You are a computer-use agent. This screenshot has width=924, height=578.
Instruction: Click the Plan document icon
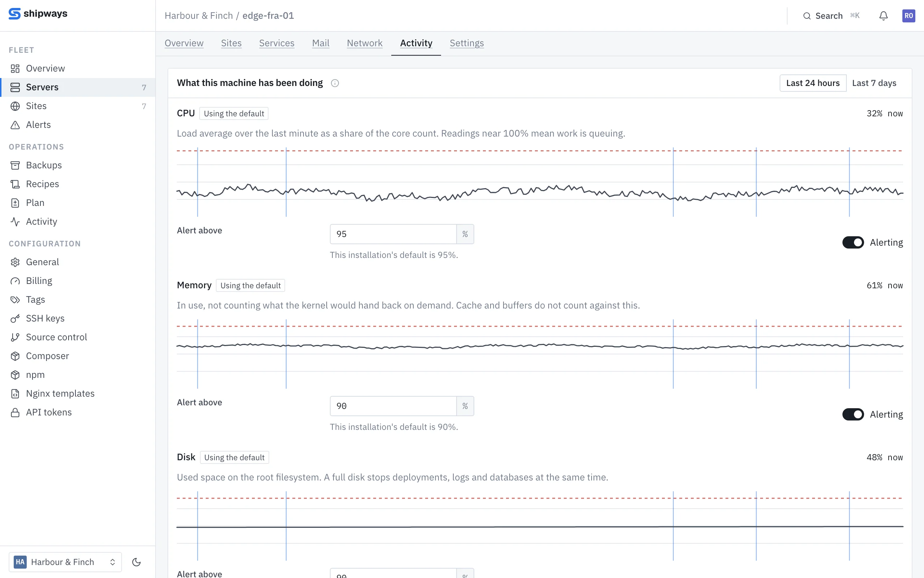click(x=15, y=203)
